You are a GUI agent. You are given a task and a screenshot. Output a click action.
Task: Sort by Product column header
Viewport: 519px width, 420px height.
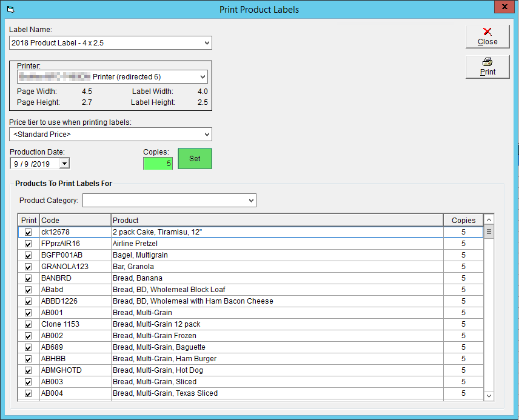click(x=277, y=220)
